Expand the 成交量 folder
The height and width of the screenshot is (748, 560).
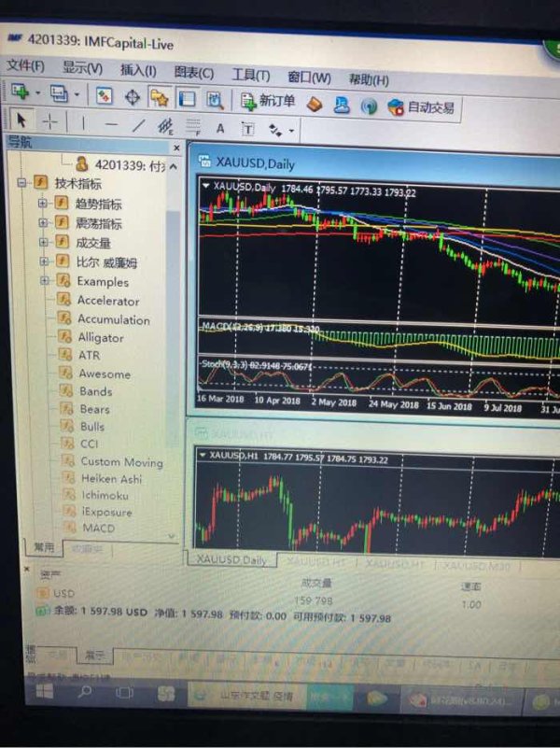click(44, 242)
